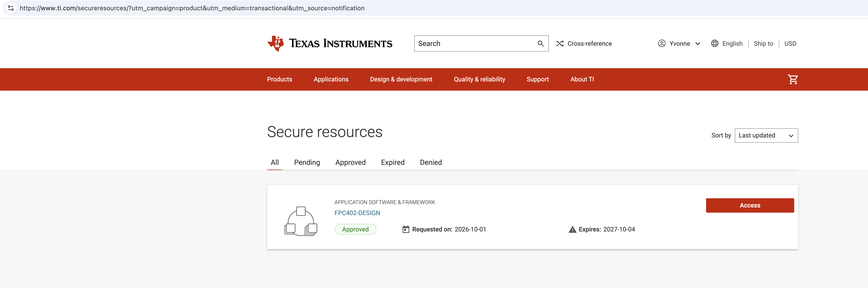Click the site info icon in address bar
The width and height of the screenshot is (868, 288).
[x=11, y=8]
